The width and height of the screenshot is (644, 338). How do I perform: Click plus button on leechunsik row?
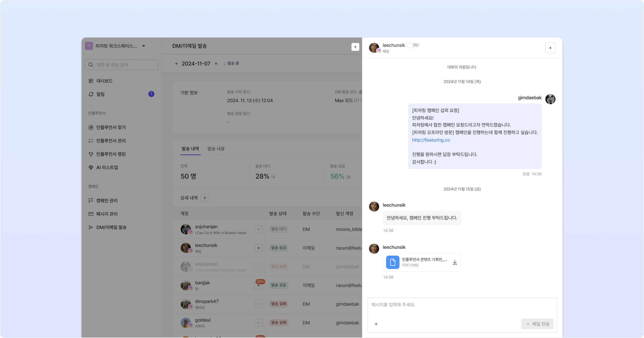(258, 248)
